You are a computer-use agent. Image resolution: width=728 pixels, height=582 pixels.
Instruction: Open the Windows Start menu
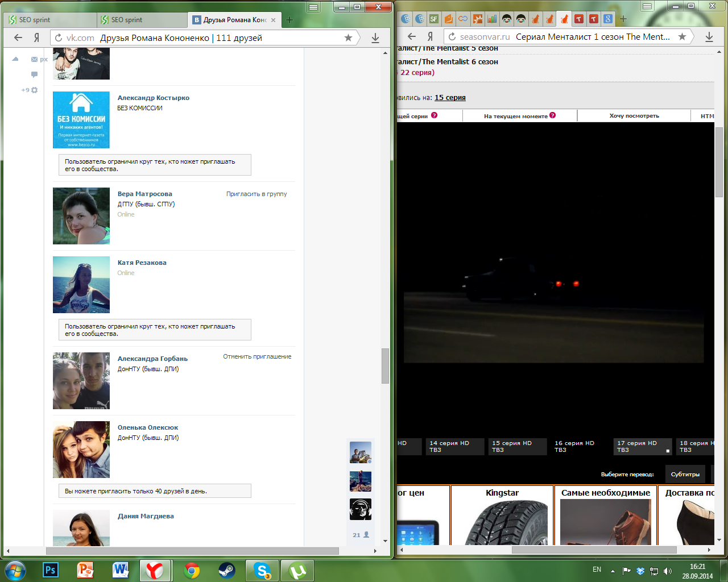[15, 570]
